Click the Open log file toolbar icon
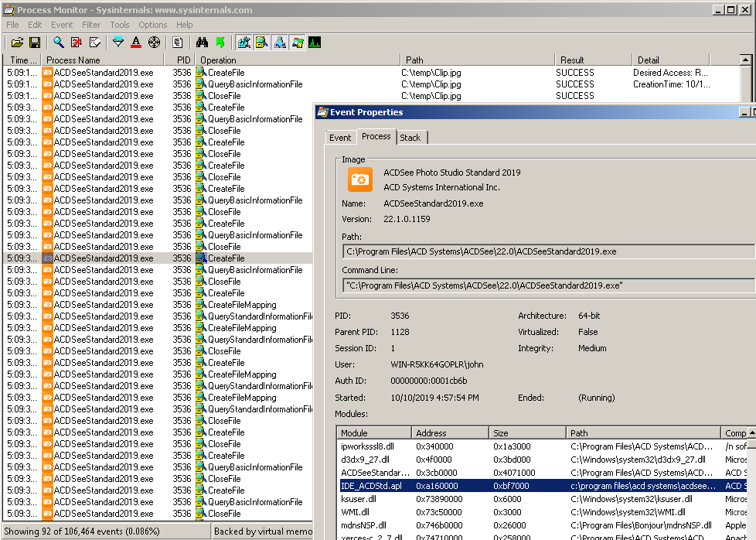Viewport: 756px width, 540px height. [x=17, y=43]
